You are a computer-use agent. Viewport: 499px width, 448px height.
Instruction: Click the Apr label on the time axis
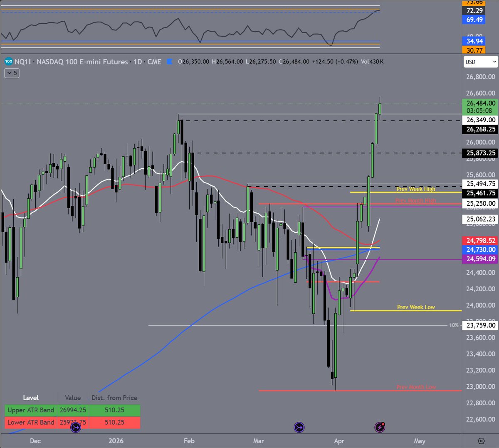(339, 441)
